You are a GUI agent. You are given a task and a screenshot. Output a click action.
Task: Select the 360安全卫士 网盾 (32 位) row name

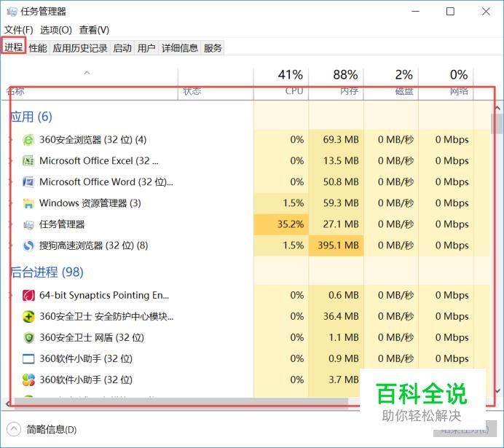[92, 337]
